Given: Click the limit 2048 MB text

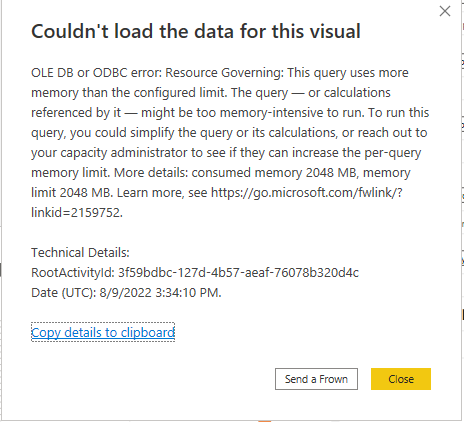Looking at the screenshot, I should pos(71,192).
